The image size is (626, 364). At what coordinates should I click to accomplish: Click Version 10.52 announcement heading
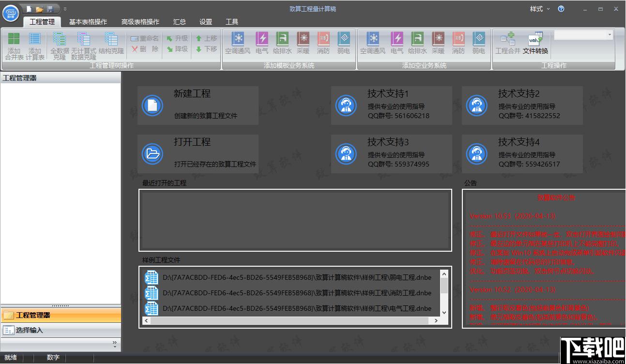point(513,289)
